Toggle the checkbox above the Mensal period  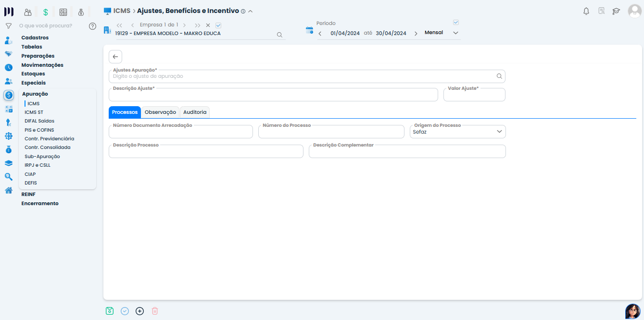click(x=456, y=22)
